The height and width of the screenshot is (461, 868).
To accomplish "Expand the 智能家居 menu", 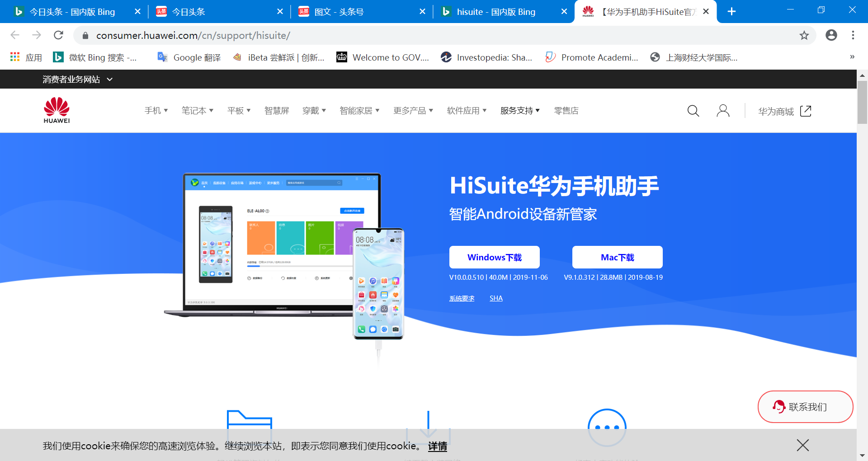I will coord(359,111).
